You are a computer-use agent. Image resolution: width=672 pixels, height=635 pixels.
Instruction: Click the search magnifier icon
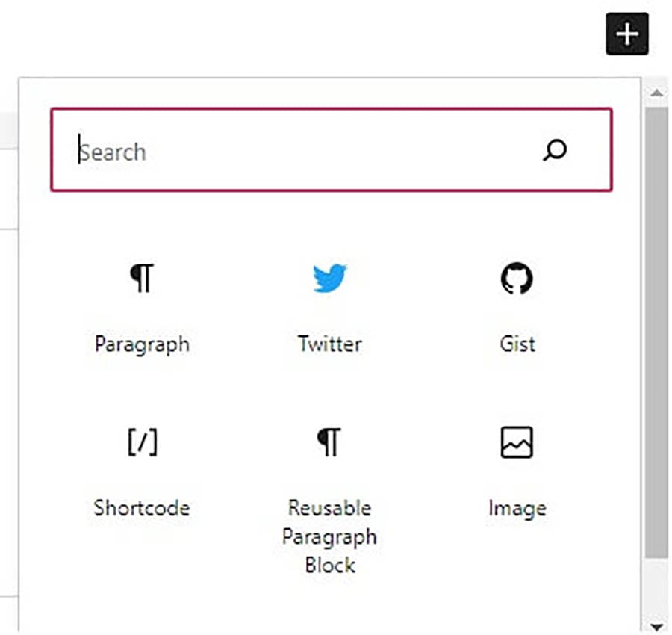pyautogui.click(x=554, y=152)
